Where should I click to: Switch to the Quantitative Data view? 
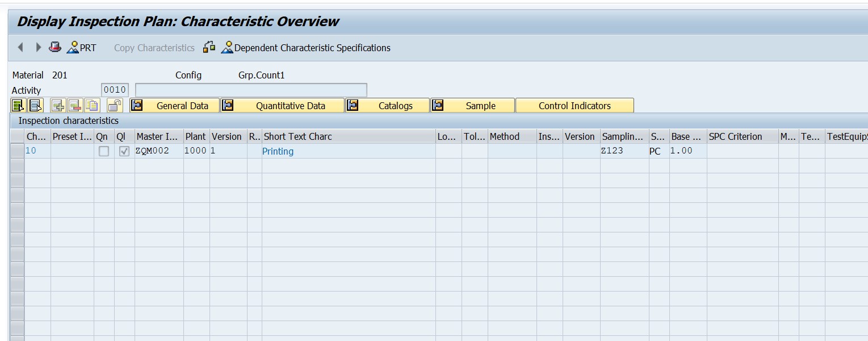[x=290, y=105]
